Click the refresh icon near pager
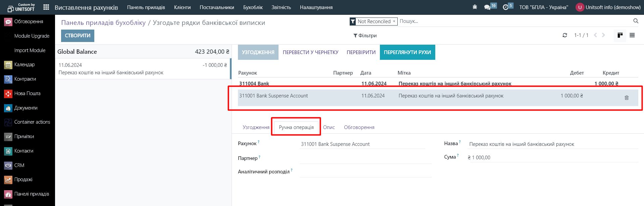Viewport: 644px width, 206px height. pos(565,35)
